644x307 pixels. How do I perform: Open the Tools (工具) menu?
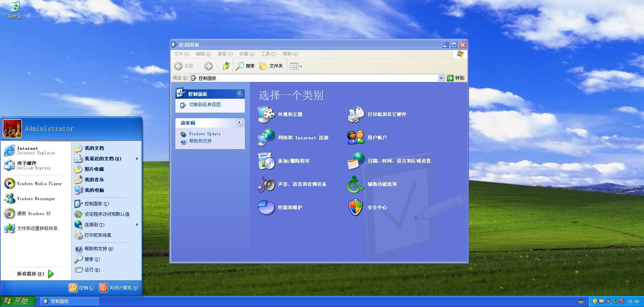[268, 54]
